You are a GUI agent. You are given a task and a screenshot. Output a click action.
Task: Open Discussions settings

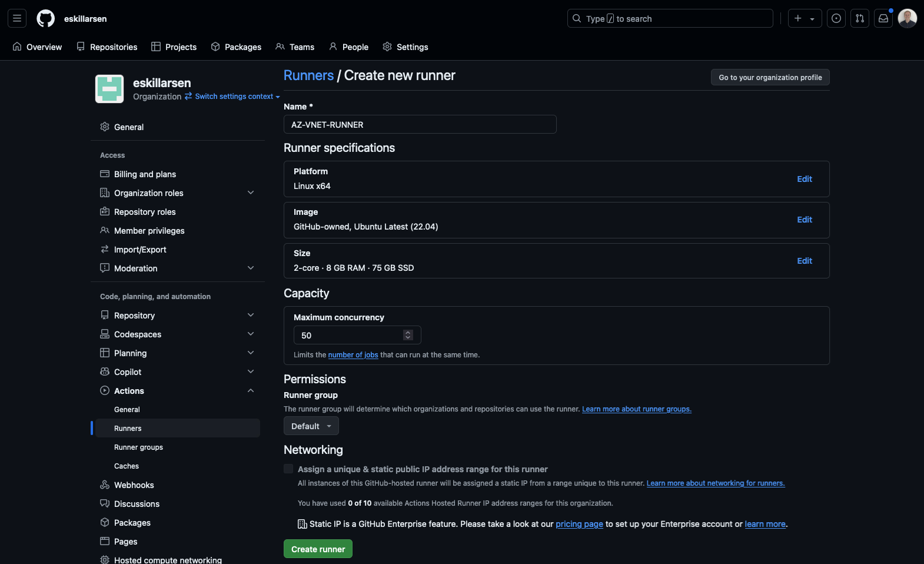point(178,503)
